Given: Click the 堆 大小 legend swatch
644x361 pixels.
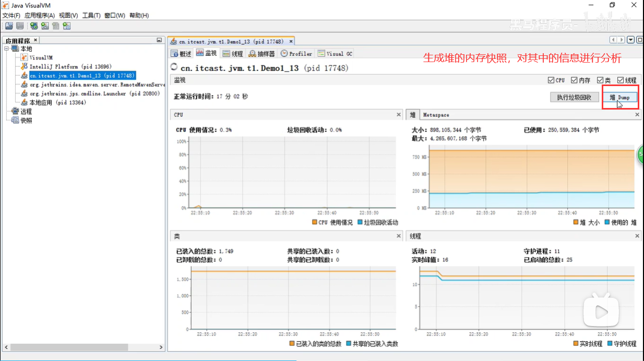Looking at the screenshot, I should pyautogui.click(x=576, y=222).
